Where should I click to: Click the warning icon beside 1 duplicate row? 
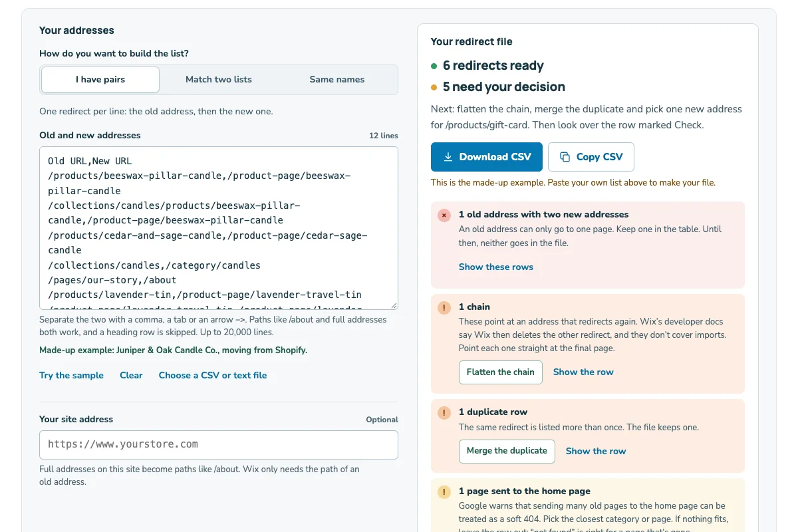click(444, 413)
